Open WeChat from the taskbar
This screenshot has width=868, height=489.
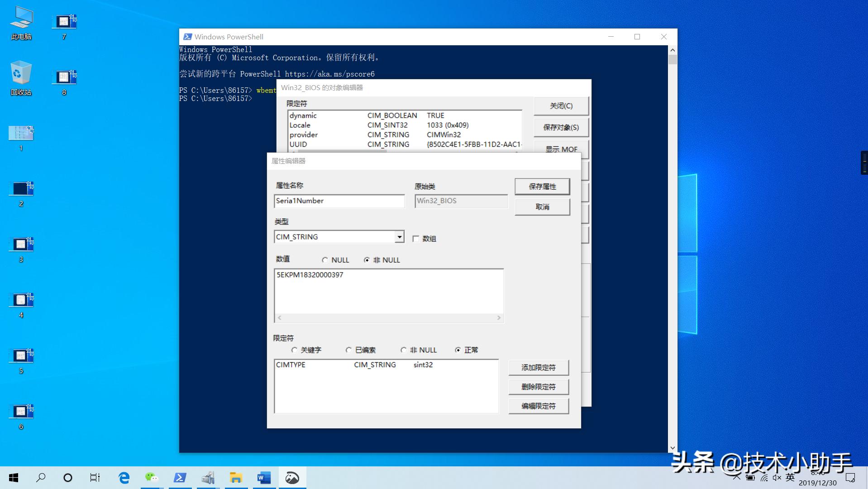[x=152, y=478]
